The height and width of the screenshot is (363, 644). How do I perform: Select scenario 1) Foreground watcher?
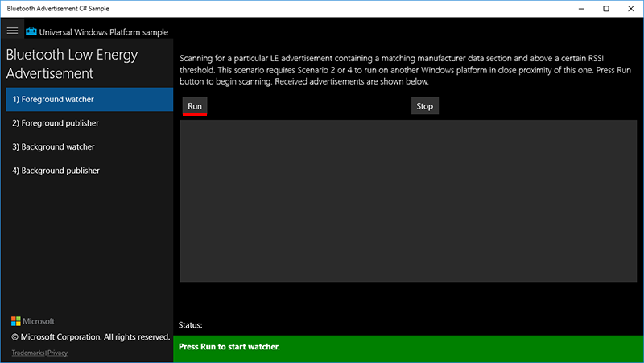(89, 99)
